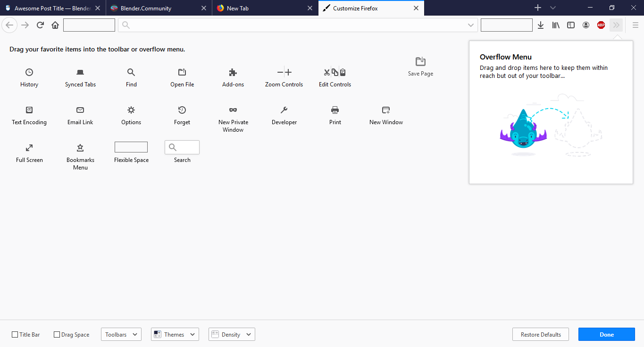Open the New Tab tab
The image size is (644, 347).
point(265,8)
